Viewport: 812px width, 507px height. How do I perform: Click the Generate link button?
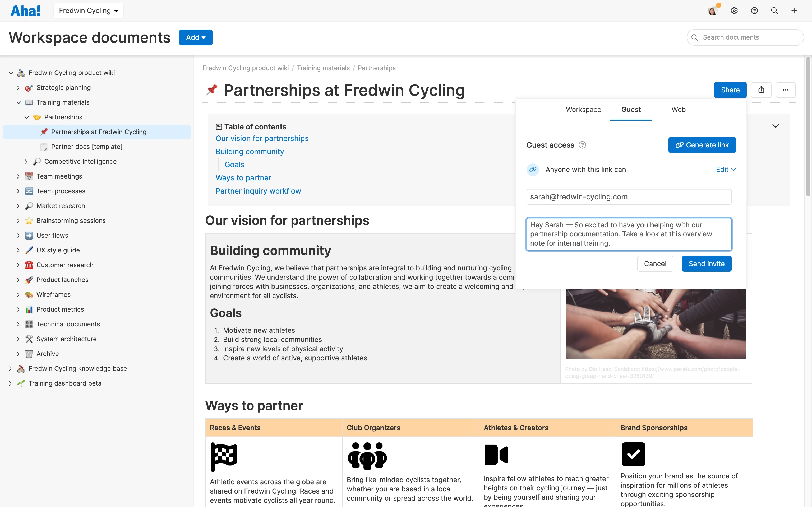coord(702,145)
